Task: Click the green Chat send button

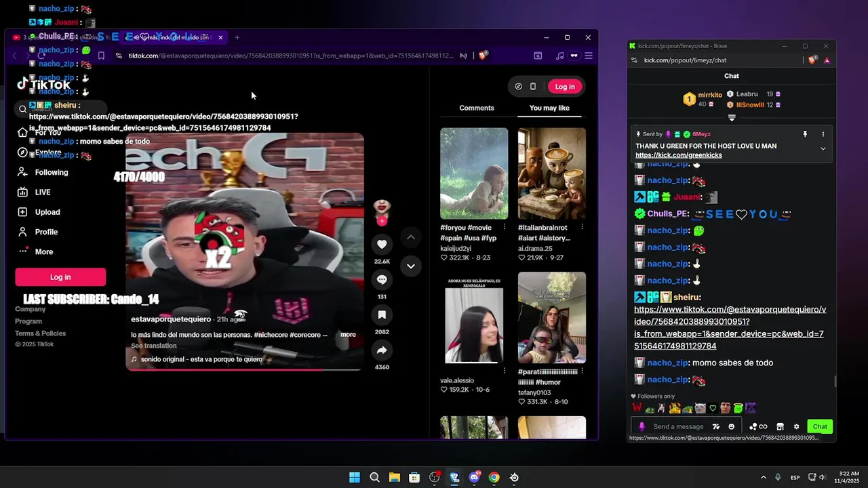Action: point(820,426)
